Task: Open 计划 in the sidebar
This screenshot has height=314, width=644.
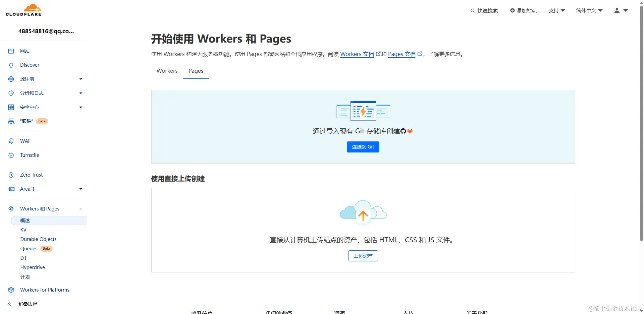Action: coord(25,277)
